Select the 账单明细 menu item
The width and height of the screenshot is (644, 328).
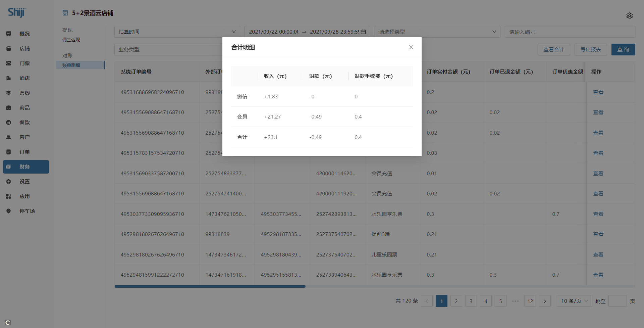[x=71, y=65]
